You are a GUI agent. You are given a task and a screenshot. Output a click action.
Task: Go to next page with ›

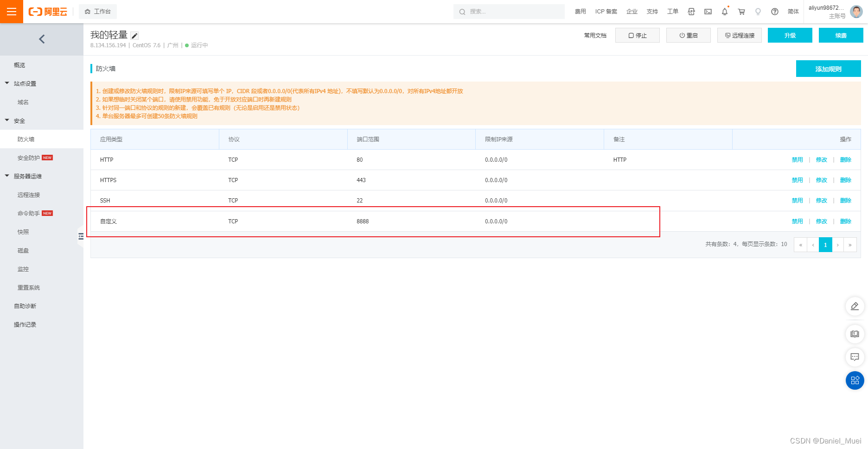coord(838,245)
